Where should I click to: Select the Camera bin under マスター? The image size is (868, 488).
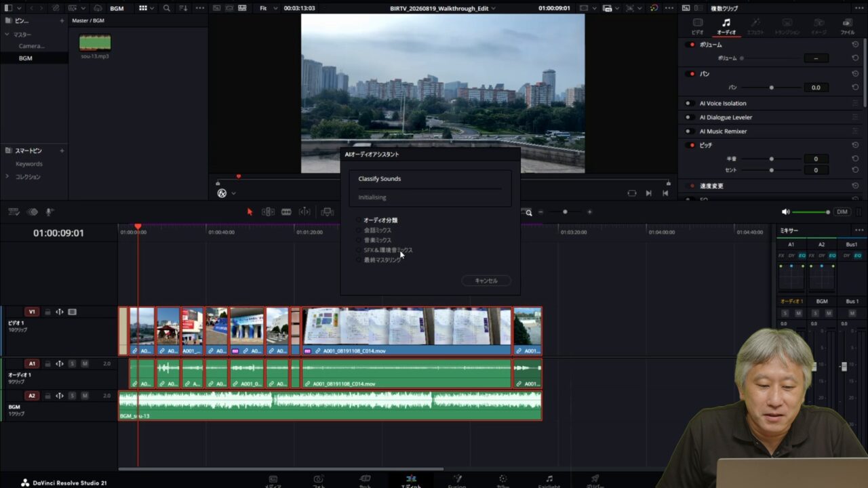coord(31,46)
